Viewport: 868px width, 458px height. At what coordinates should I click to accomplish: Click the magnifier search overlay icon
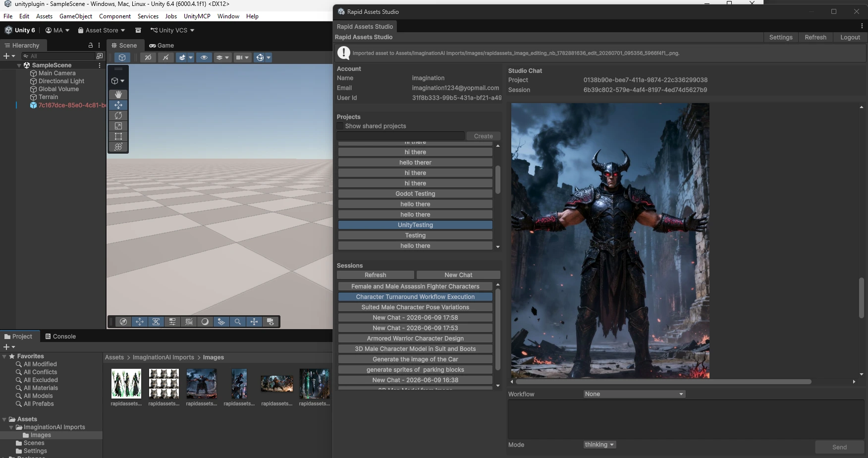tap(238, 322)
